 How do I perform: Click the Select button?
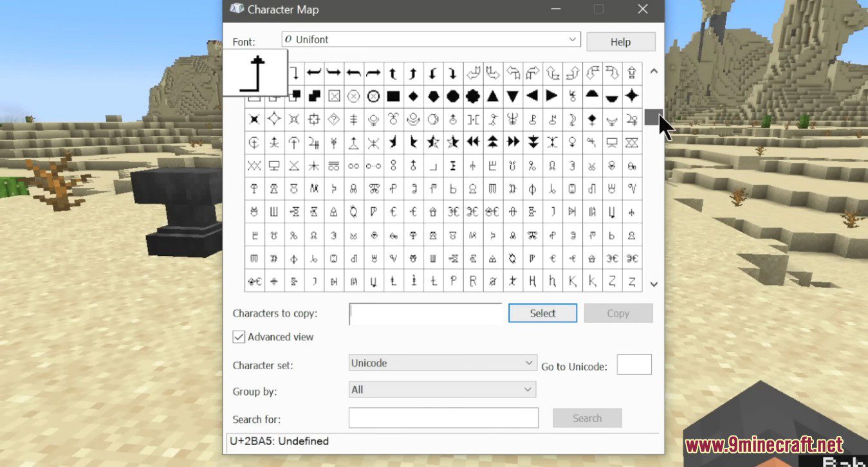click(x=542, y=313)
